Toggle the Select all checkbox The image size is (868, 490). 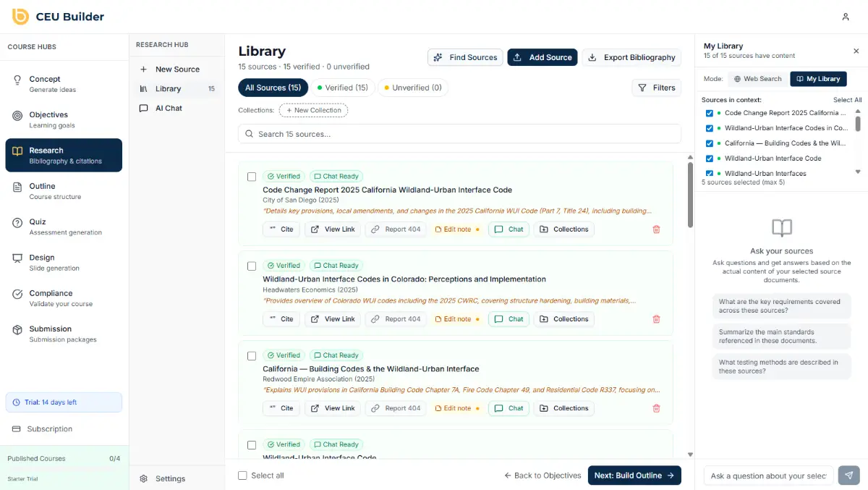point(243,476)
